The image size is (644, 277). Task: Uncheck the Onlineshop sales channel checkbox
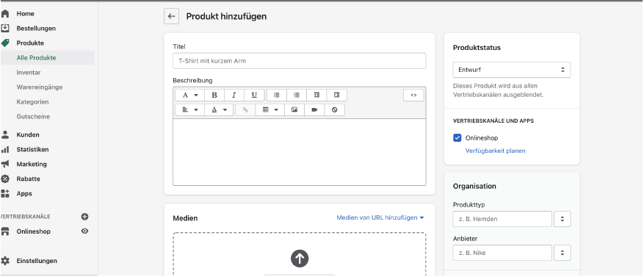point(457,137)
